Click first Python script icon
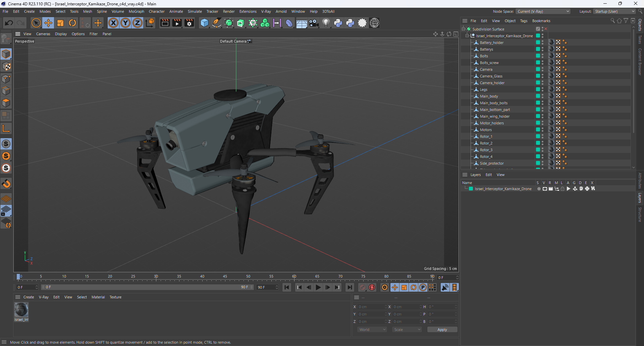Viewport: 644px width, 346px height. pos(338,23)
